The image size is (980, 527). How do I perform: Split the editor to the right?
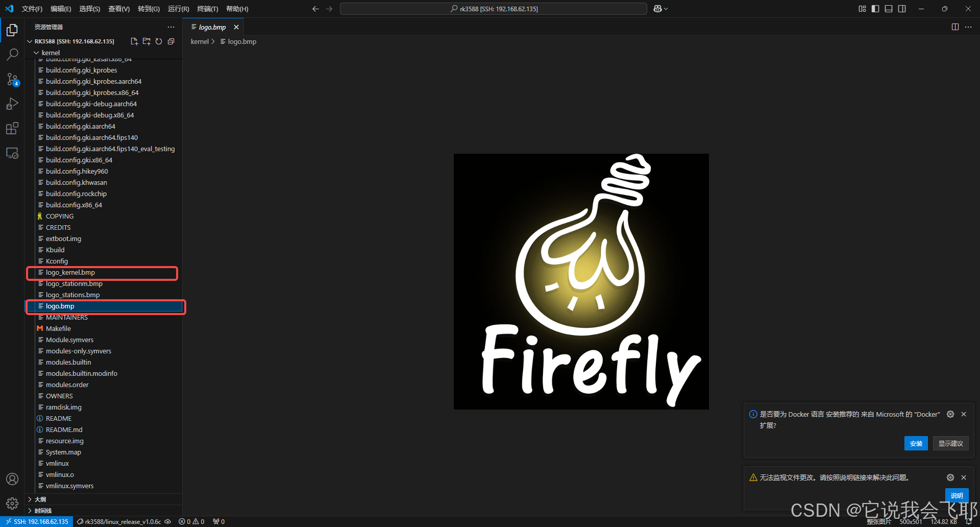pyautogui.click(x=955, y=27)
